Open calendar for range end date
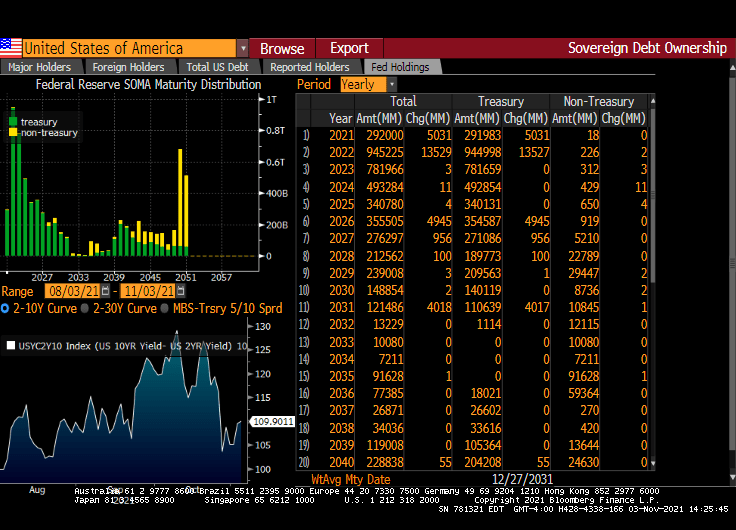The image size is (736, 530). coord(180,290)
